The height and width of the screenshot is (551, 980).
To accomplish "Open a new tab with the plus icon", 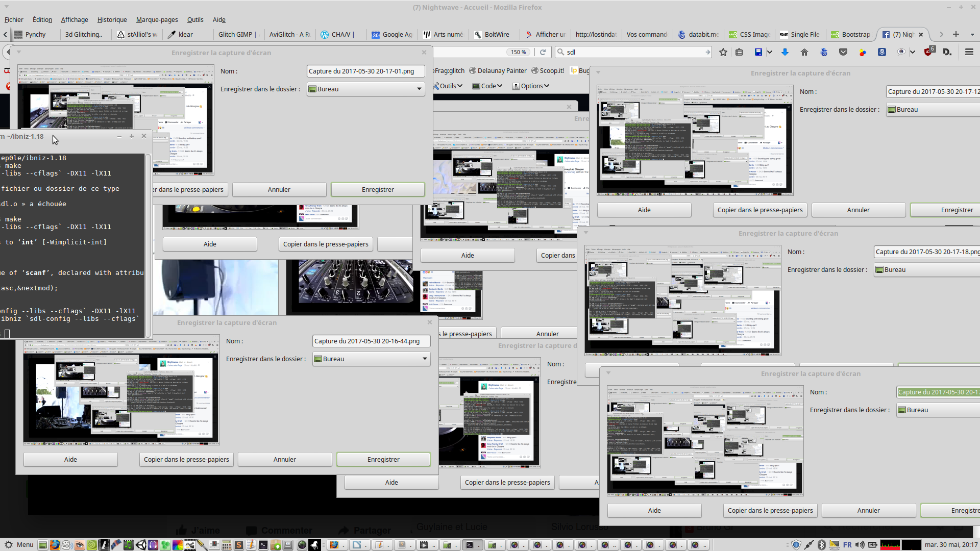I will tap(956, 34).
